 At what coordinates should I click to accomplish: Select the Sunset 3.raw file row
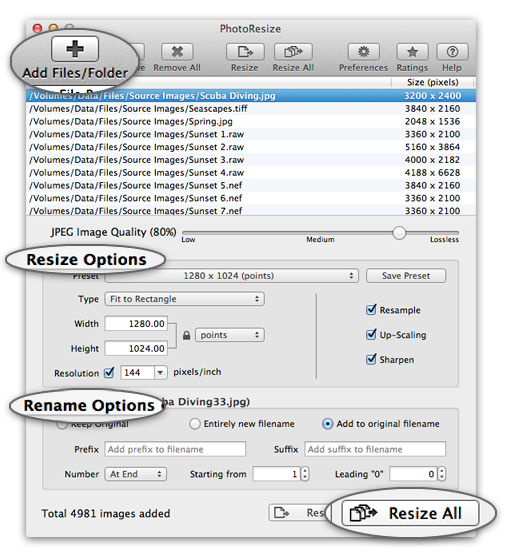[x=251, y=160]
